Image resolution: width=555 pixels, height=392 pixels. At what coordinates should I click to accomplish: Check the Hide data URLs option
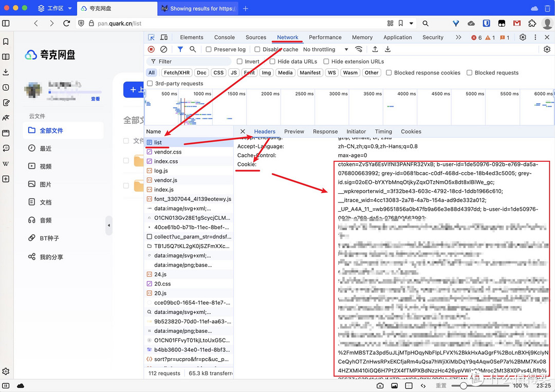click(272, 61)
